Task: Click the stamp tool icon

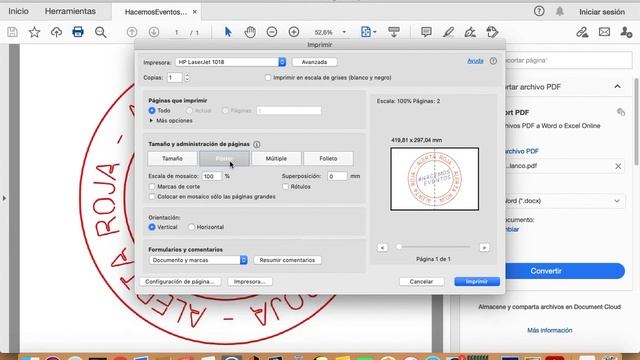Action: click(x=492, y=32)
